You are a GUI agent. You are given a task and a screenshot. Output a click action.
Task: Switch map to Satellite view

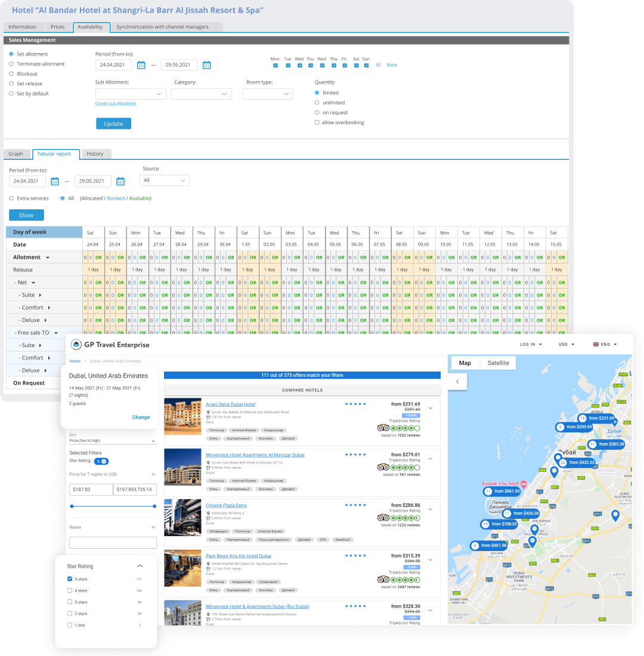pos(498,363)
